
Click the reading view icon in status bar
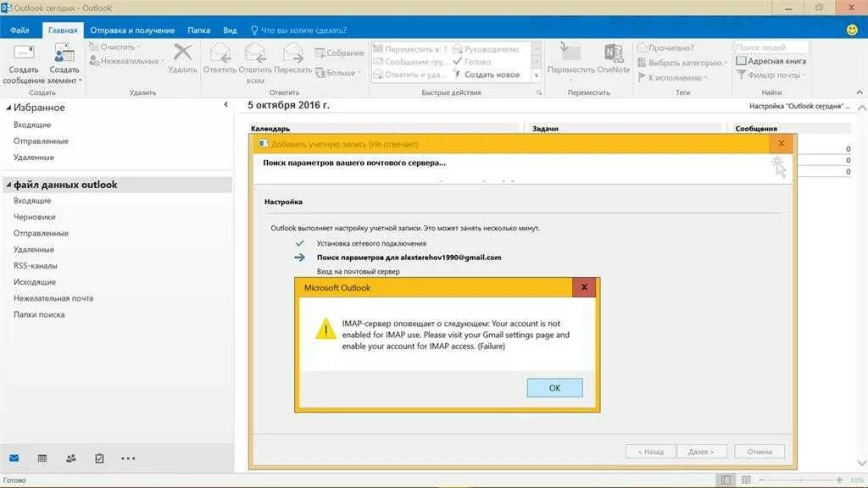pos(746,480)
